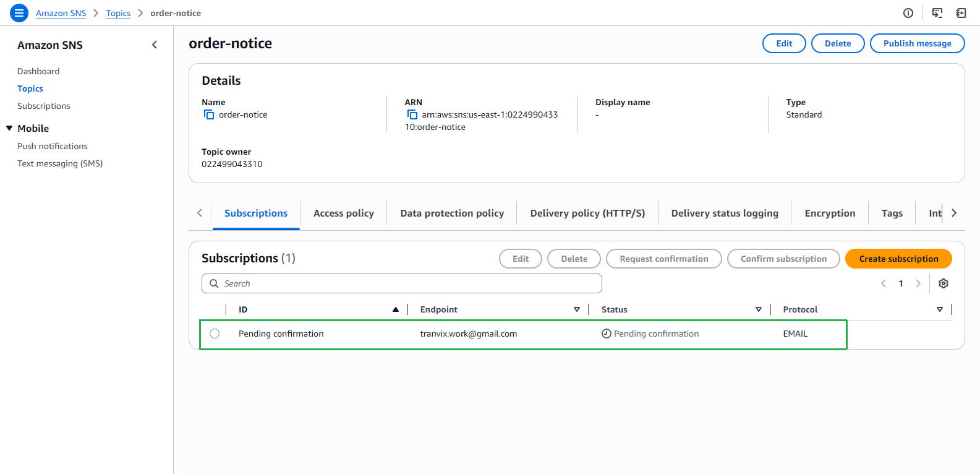This screenshot has width=980, height=474.
Task: Open the info panel icon in header
Action: (x=908, y=13)
